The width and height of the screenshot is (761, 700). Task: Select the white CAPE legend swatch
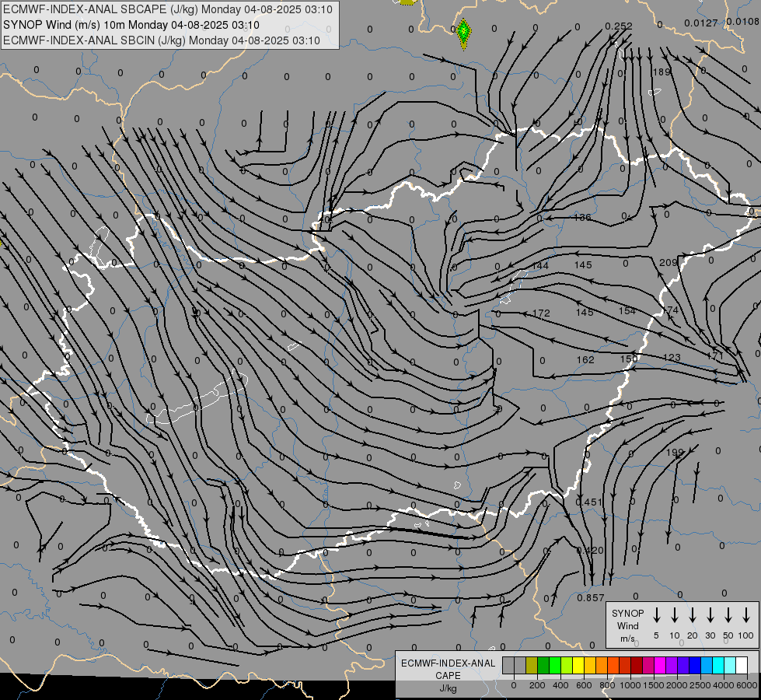[742, 665]
